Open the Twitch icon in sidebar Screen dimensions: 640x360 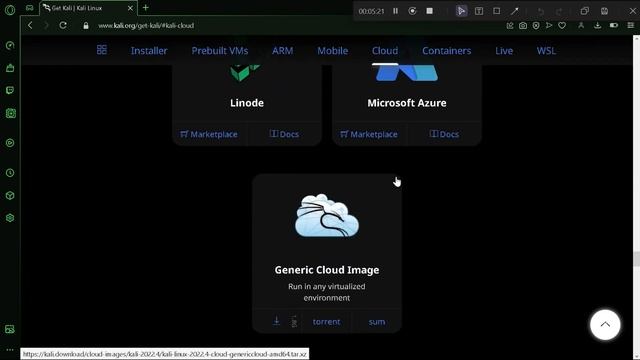click(10, 90)
